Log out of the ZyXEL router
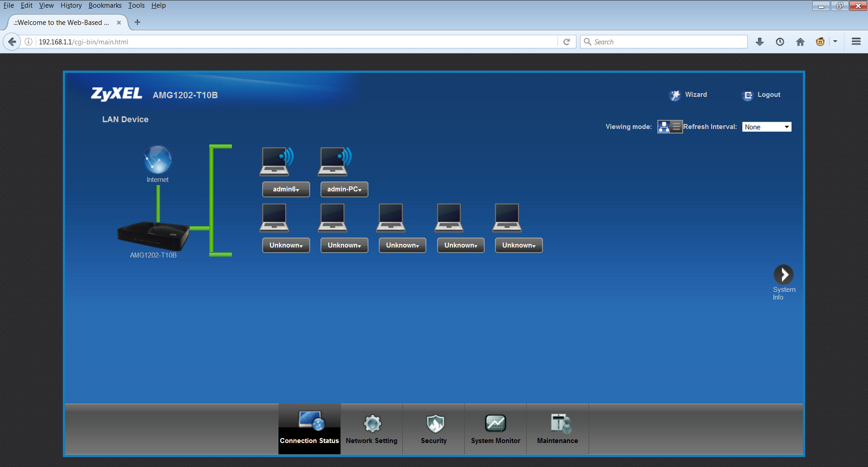Screen dimensions: 868x467 (x=761, y=95)
